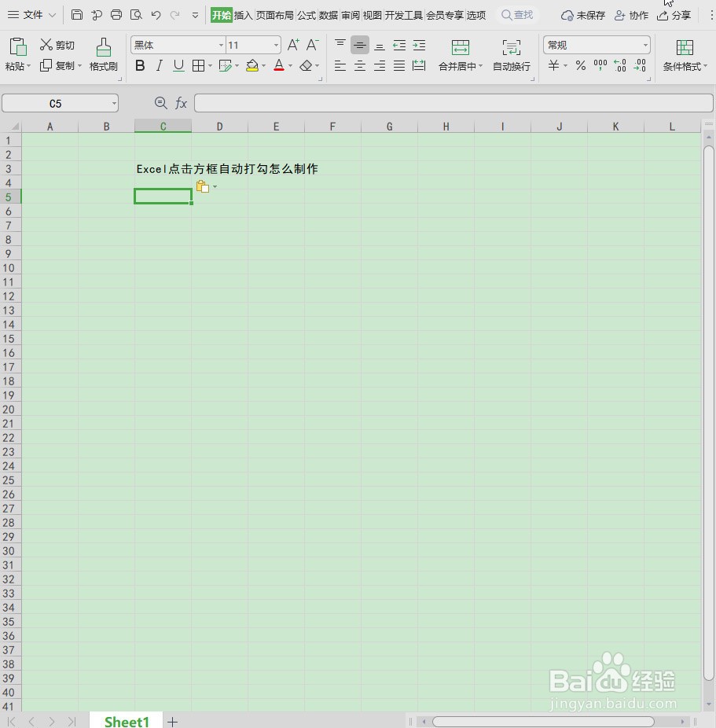Apply red font color to text
Image resolution: width=716 pixels, height=728 pixels.
click(x=279, y=66)
